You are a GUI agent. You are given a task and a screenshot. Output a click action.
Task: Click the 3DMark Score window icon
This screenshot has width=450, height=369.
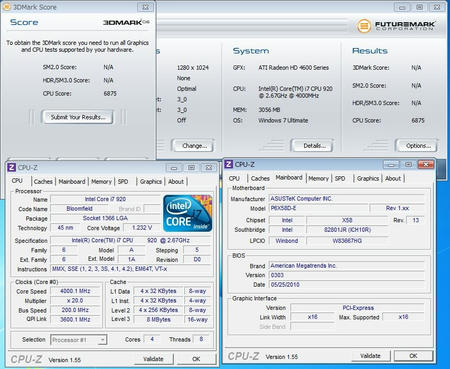7,7
